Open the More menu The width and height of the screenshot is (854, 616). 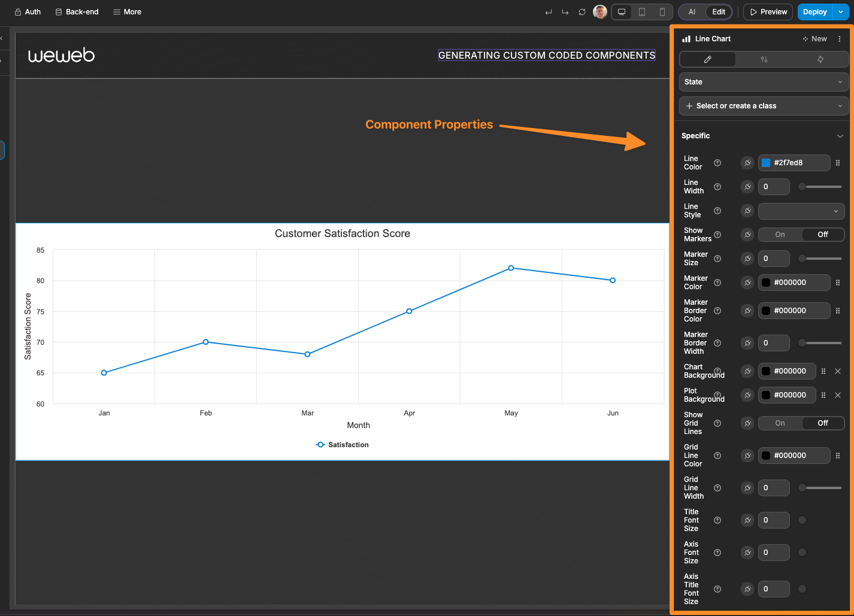[x=127, y=11]
